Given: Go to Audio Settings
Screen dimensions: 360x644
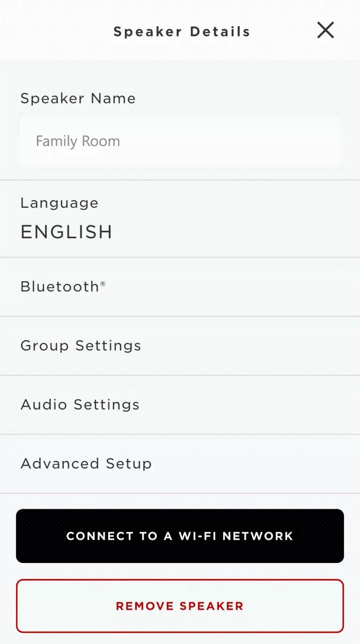Looking at the screenshot, I should pyautogui.click(x=180, y=405).
